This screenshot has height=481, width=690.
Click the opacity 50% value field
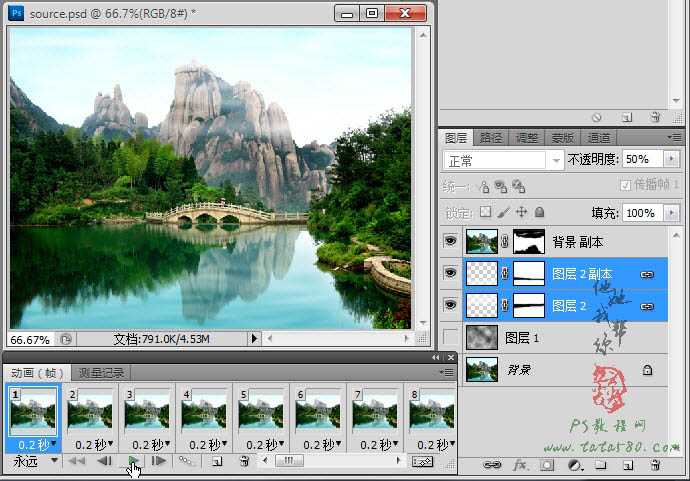[x=642, y=159]
